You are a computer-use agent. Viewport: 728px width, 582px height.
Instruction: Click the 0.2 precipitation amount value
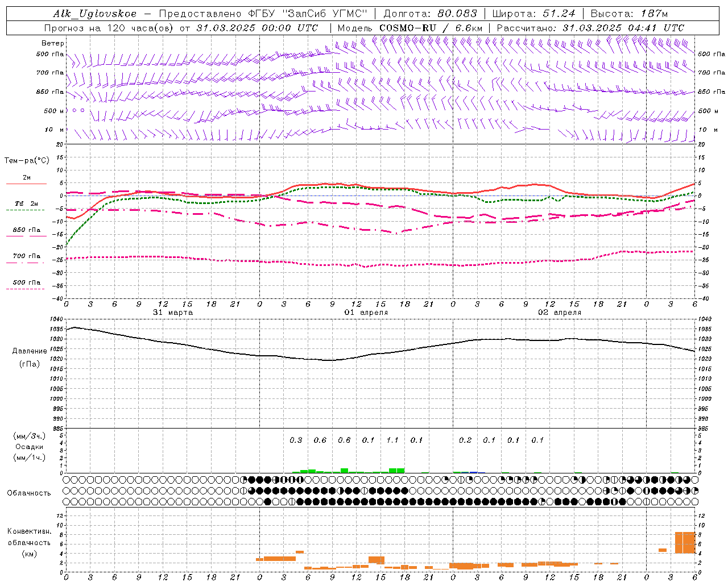point(465,440)
